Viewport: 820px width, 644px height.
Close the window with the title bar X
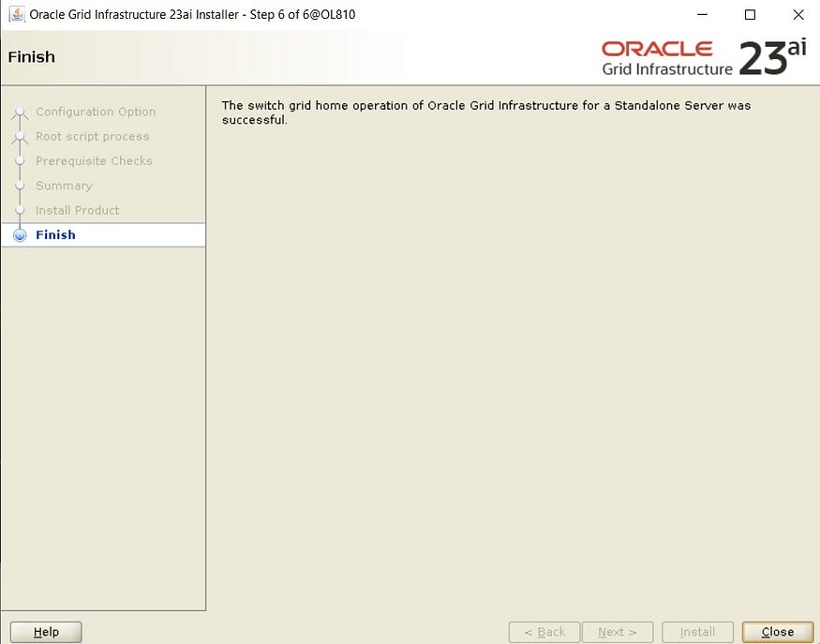[x=798, y=15]
